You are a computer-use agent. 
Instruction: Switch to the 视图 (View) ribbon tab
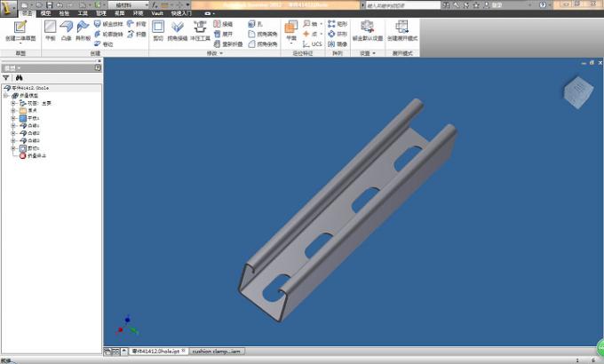[x=120, y=13]
